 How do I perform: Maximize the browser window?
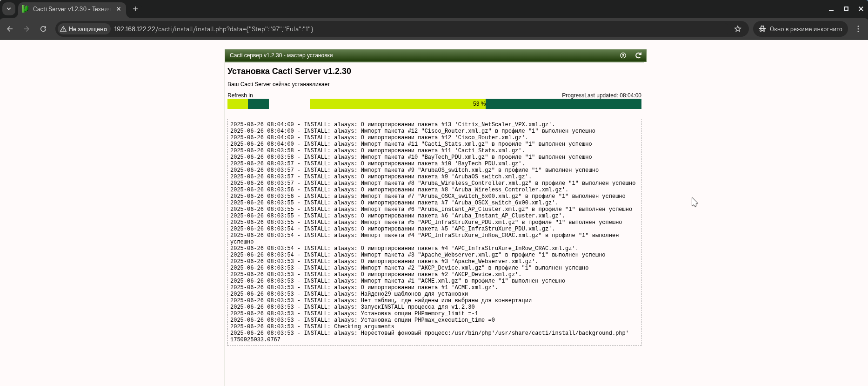click(x=846, y=9)
